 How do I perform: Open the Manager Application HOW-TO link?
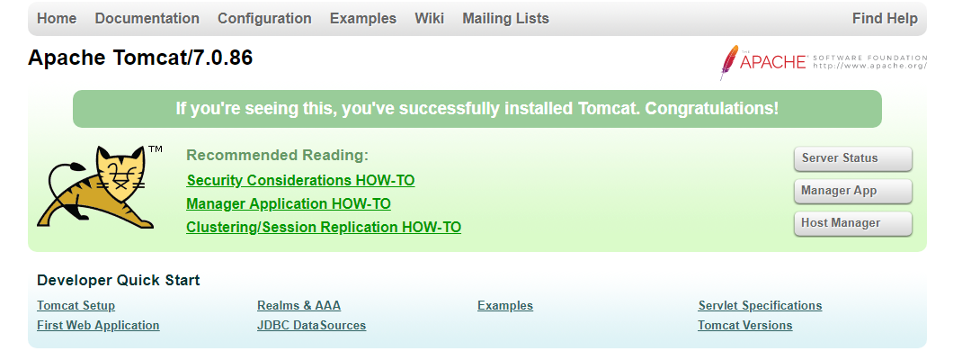pos(289,203)
